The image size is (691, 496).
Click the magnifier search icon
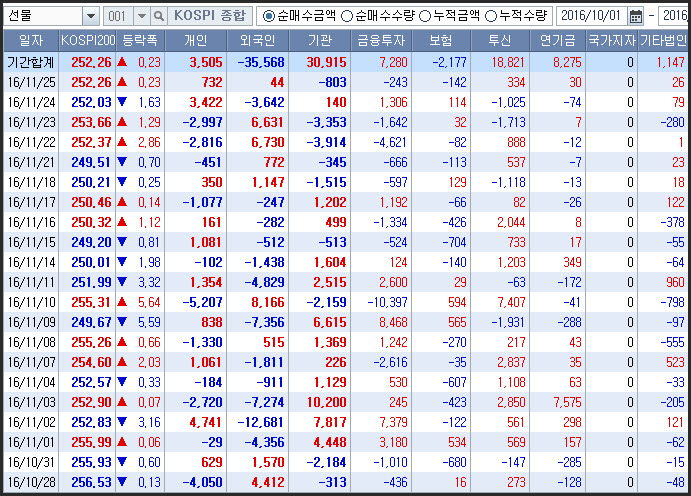coord(158,17)
